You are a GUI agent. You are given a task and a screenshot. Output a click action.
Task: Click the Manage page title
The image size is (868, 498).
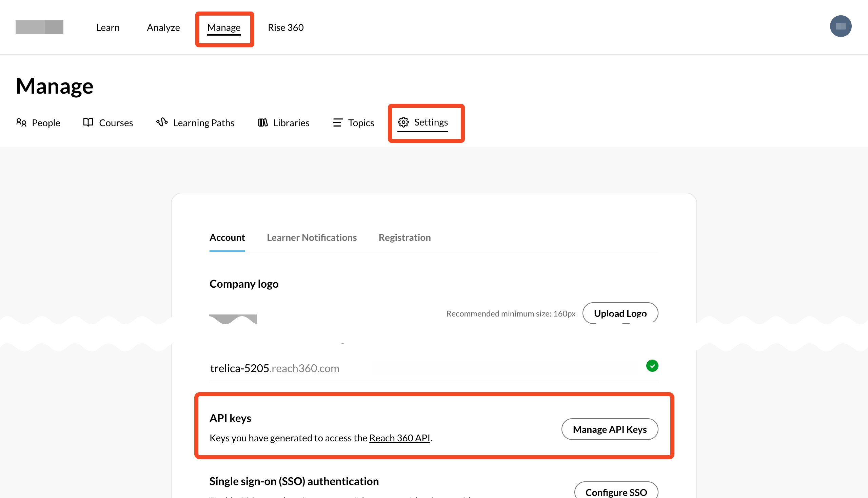pos(55,85)
